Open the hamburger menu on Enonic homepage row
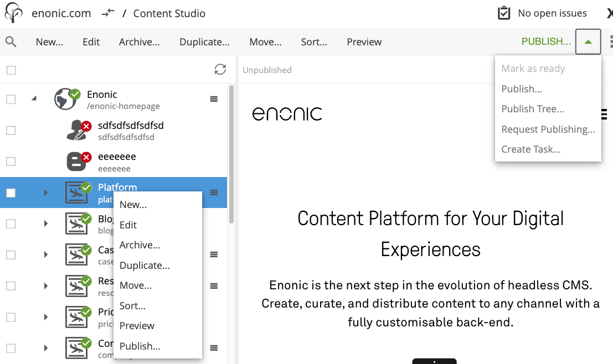 pos(214,98)
